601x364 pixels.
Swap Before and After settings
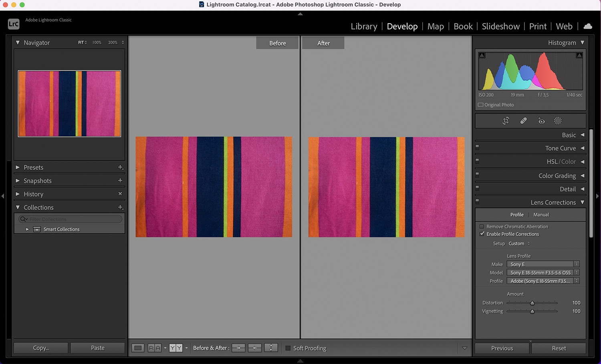(271, 348)
